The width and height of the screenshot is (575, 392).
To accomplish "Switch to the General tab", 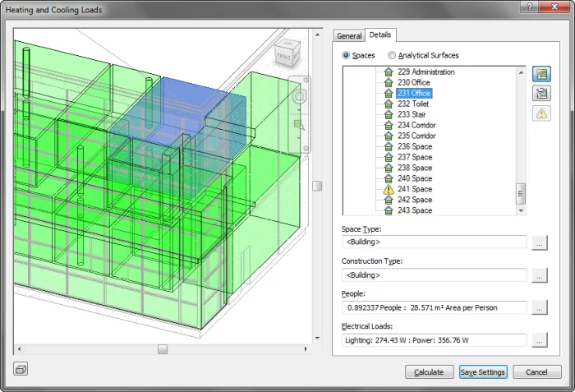I will [349, 36].
